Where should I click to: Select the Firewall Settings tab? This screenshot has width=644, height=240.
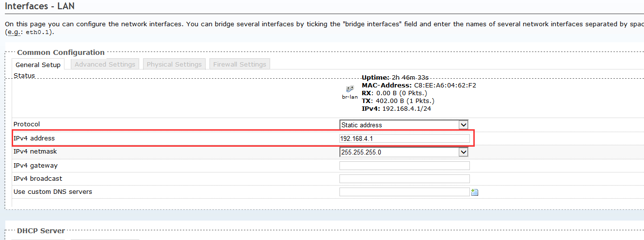pos(240,64)
